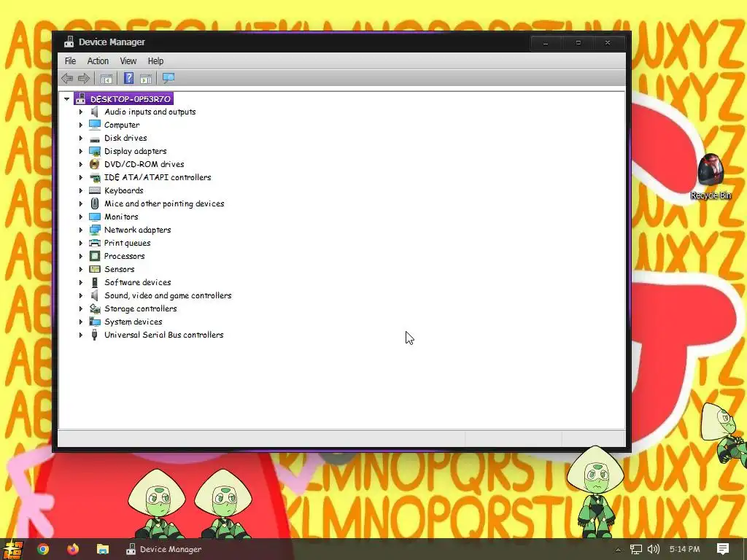Click the blue Help toolbar icon
The width and height of the screenshot is (747, 560).
coord(128,78)
